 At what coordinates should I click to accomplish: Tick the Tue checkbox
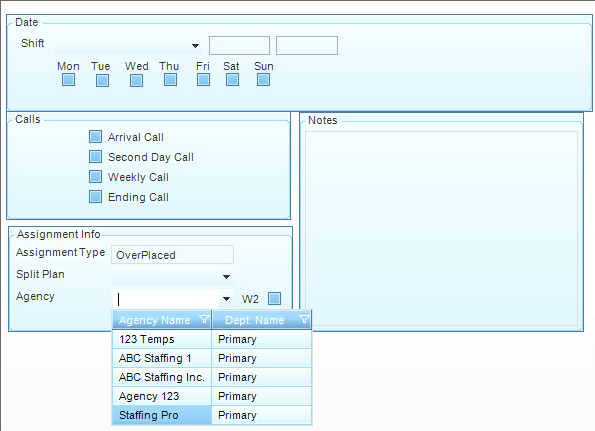pyautogui.click(x=102, y=80)
